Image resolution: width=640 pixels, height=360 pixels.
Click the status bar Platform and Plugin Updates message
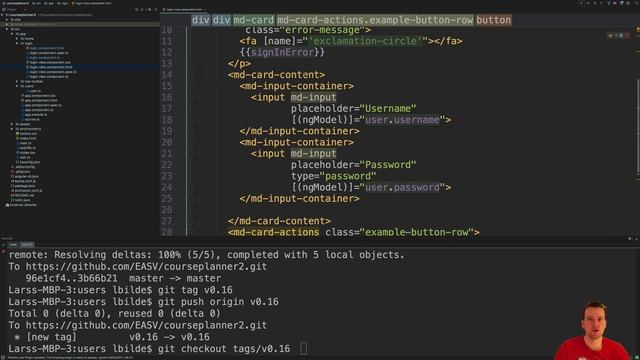(x=70, y=358)
